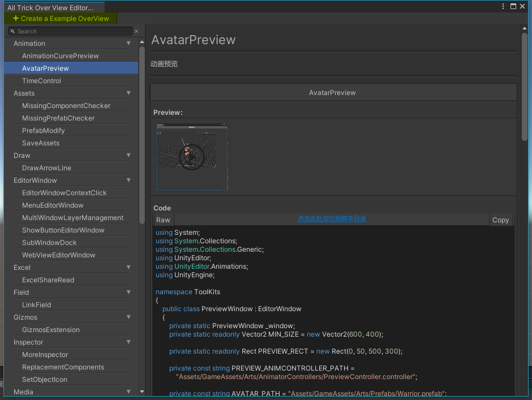Screen dimensions: 532x400
Task: Click the maximize window icon
Action: point(514,6)
